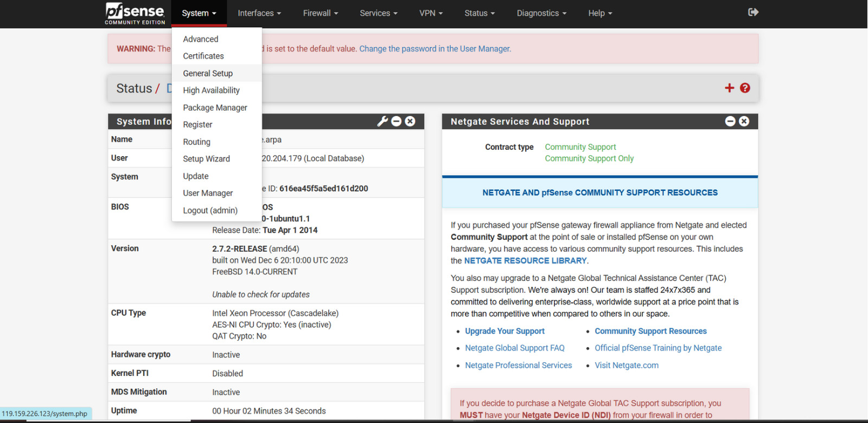
Task: Minimize the Netgate Services And Support widget
Action: [730, 121]
